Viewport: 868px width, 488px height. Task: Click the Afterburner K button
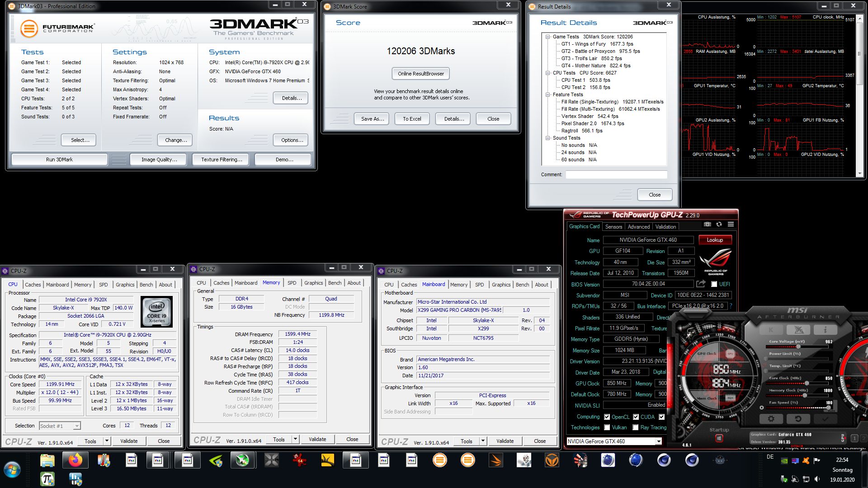coord(771,329)
